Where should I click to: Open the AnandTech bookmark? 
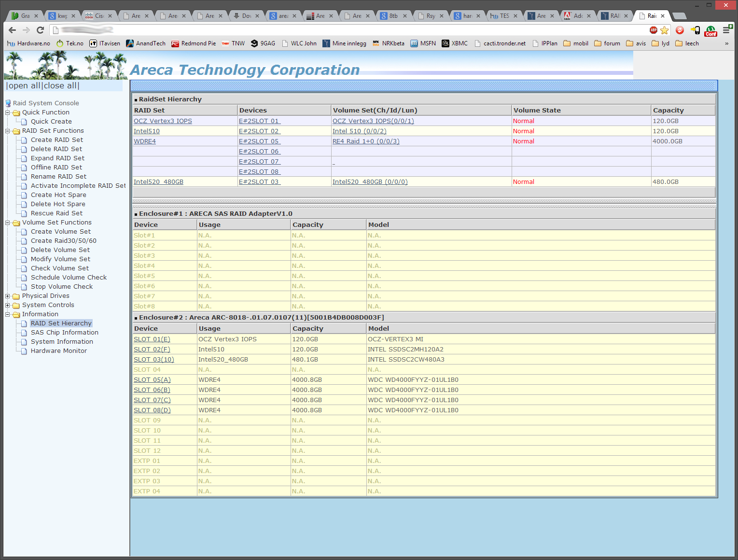point(146,43)
